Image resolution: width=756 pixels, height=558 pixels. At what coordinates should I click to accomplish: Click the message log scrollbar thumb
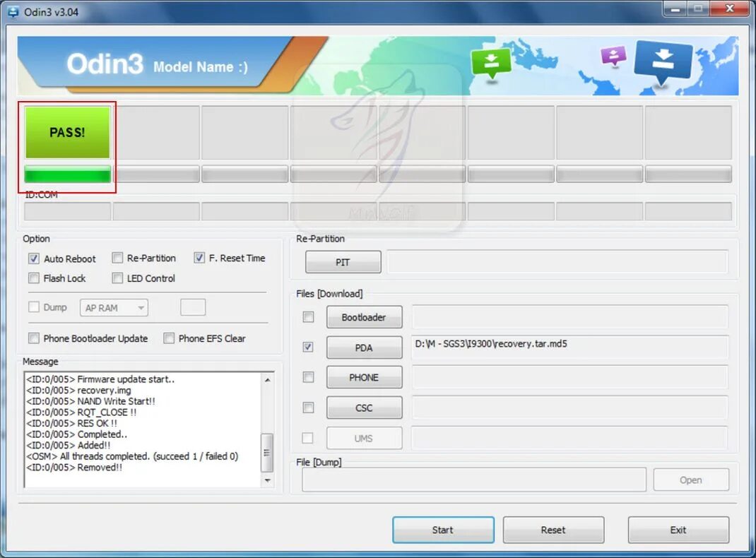[x=267, y=453]
